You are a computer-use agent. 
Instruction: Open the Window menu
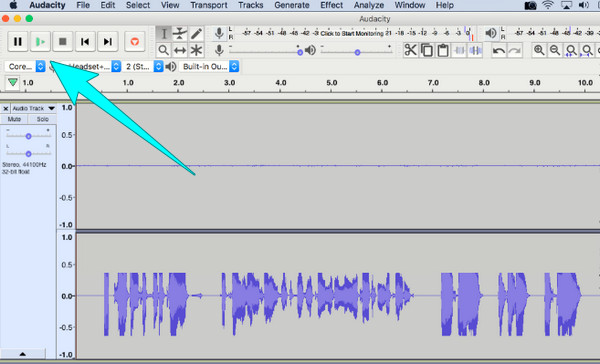click(x=410, y=5)
